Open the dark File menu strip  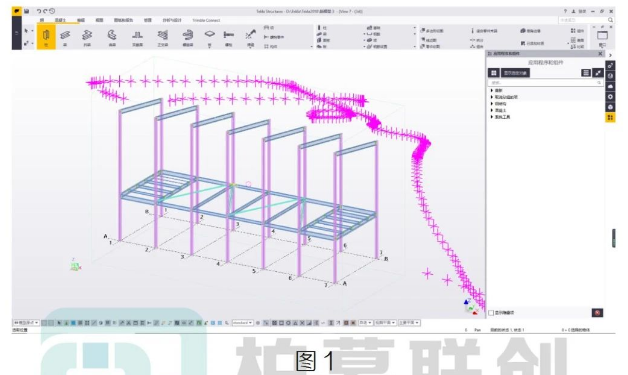[16, 33]
